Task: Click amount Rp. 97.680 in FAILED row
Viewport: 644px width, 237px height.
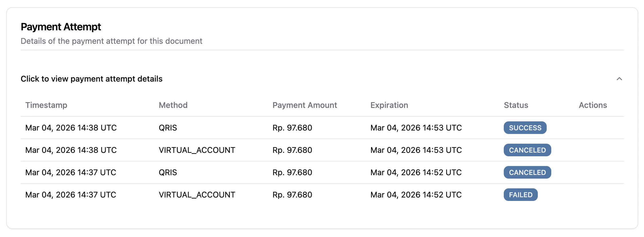Action: [292, 195]
